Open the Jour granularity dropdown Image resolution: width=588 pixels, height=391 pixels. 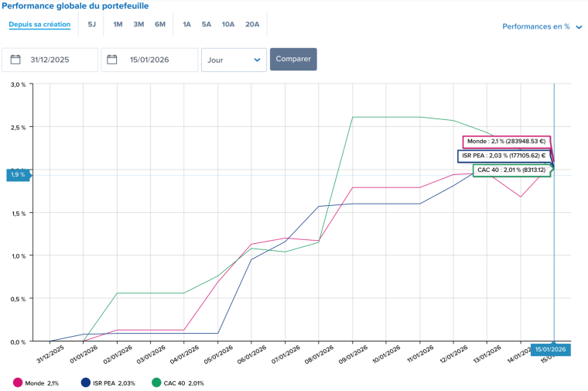click(x=234, y=60)
